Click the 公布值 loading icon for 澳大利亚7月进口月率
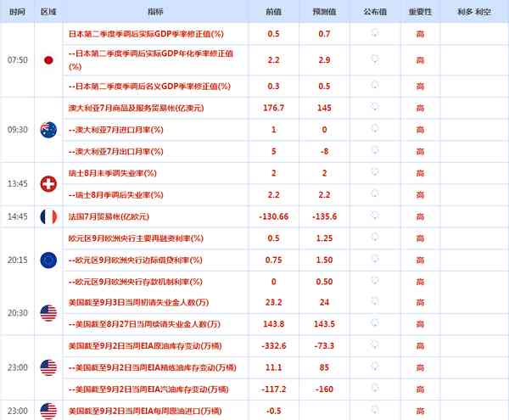The width and height of the screenshot is (509, 420). pos(375,128)
